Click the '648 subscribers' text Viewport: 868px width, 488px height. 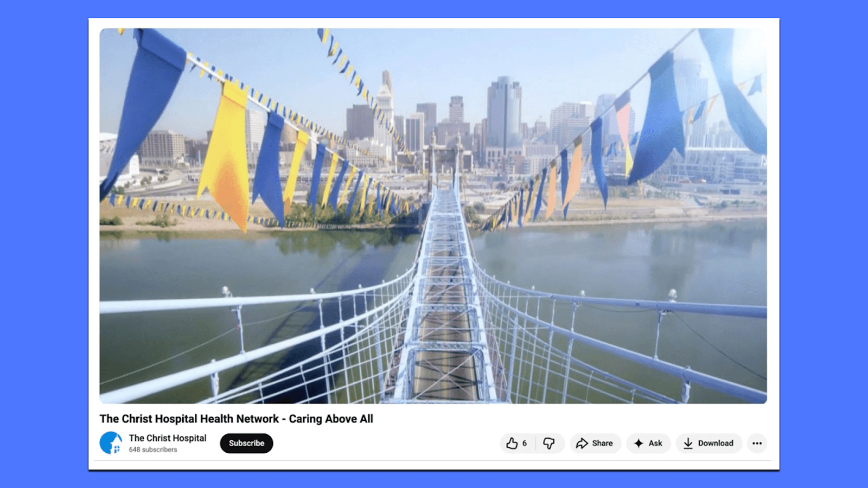click(x=153, y=450)
